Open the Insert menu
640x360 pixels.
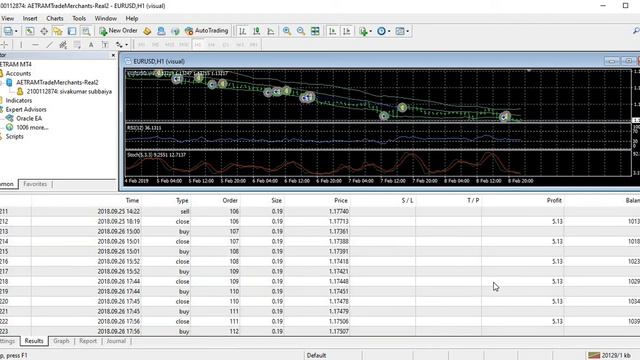30,18
